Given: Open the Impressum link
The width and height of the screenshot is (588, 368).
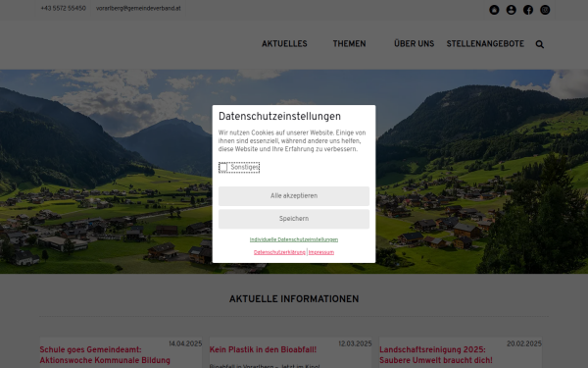Looking at the screenshot, I should 321,252.
